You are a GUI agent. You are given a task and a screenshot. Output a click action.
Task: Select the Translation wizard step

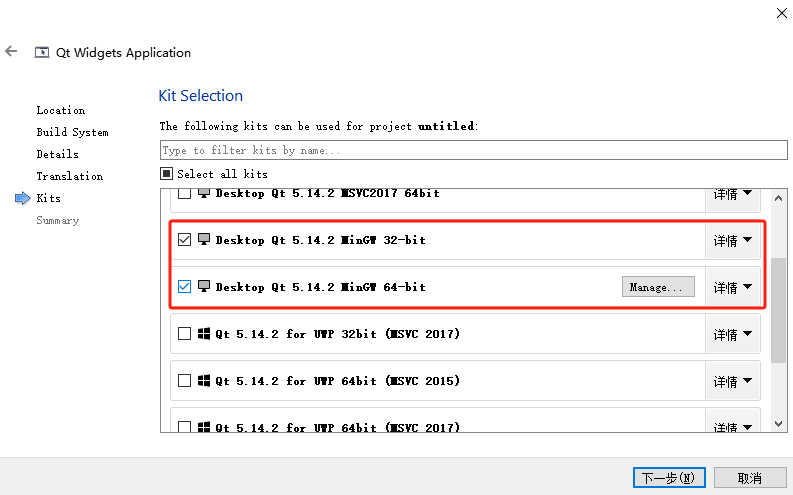(x=70, y=176)
